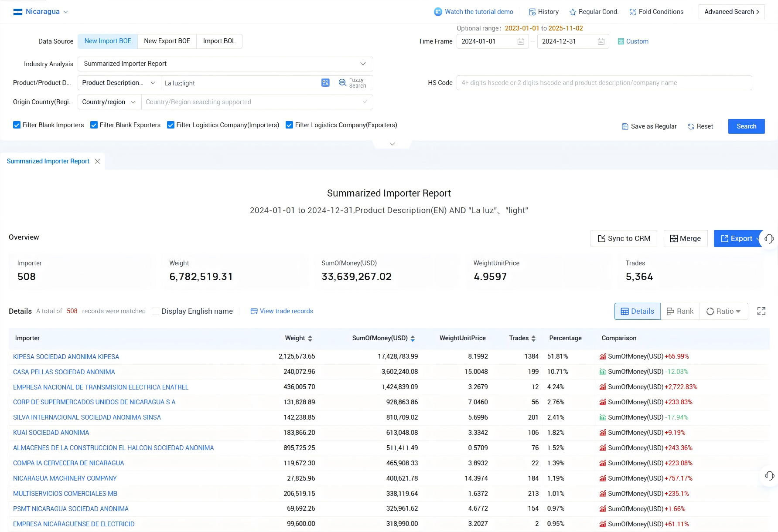Switch to the Import BOL data source

click(x=219, y=41)
